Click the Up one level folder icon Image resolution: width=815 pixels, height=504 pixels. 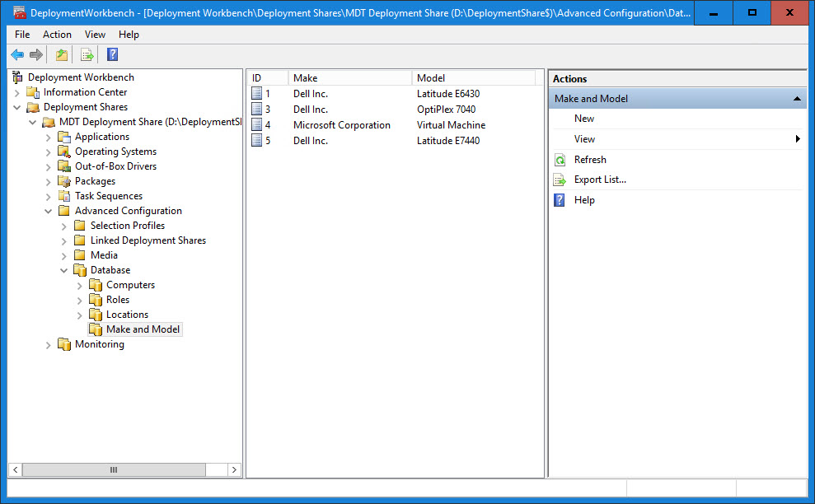click(62, 55)
